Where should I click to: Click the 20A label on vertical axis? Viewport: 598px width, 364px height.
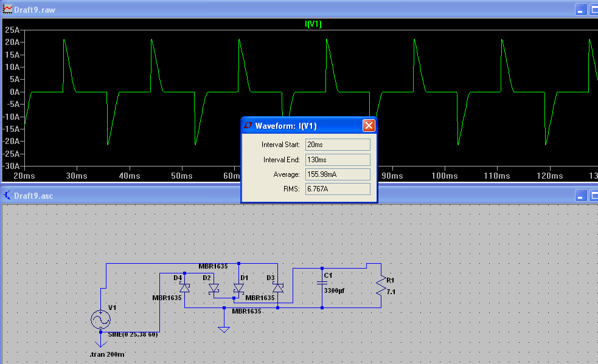click(12, 43)
